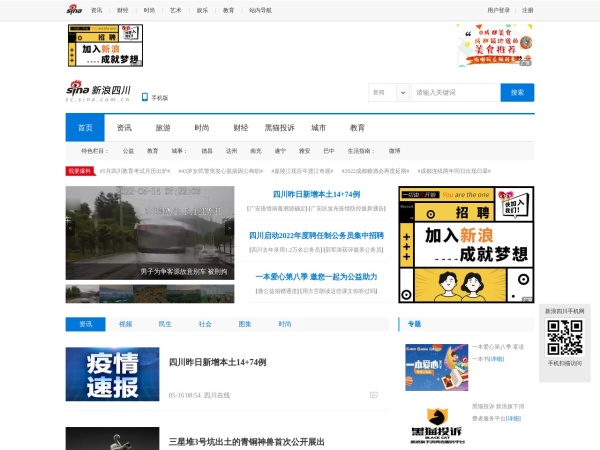600x450 pixels.
Task: Click the 请输入关键词 search input field
Action: tap(456, 93)
